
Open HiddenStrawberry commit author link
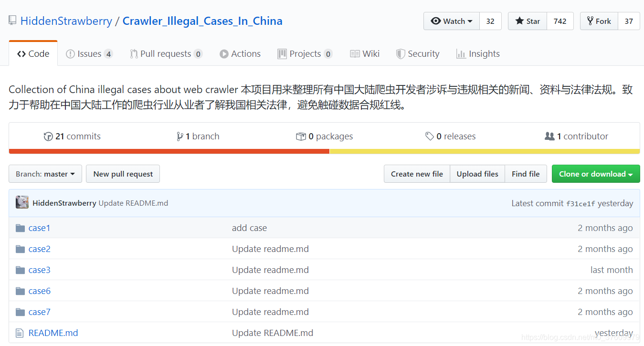[x=64, y=203]
